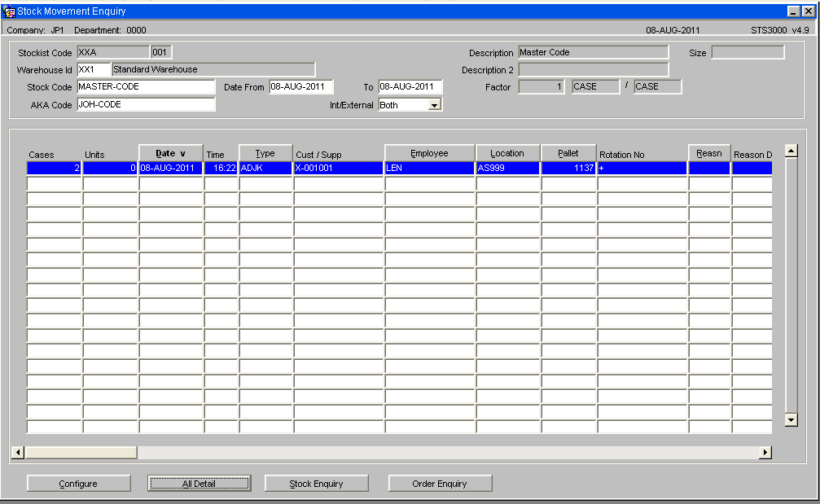Sort by the Date column header
The width and height of the screenshot is (820, 504).
(x=170, y=153)
